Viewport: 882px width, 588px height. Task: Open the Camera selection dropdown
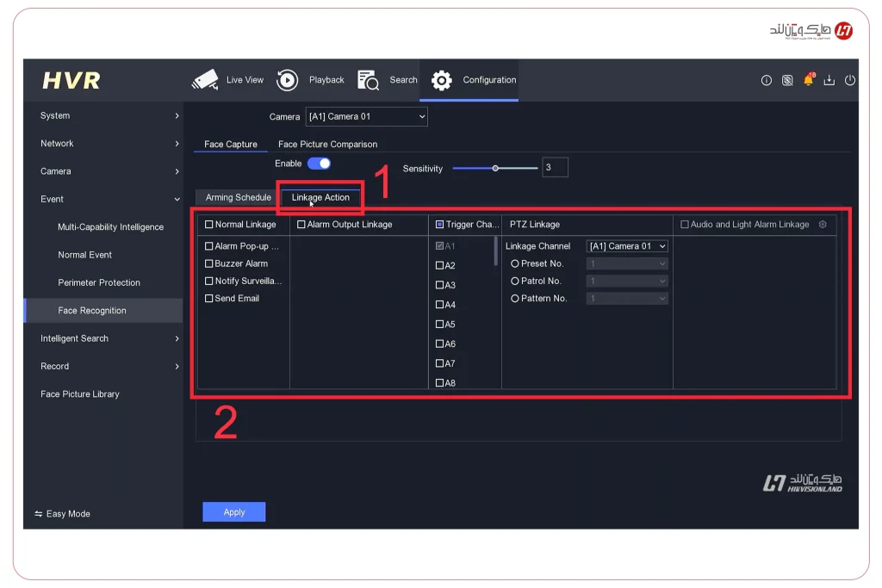(x=366, y=116)
